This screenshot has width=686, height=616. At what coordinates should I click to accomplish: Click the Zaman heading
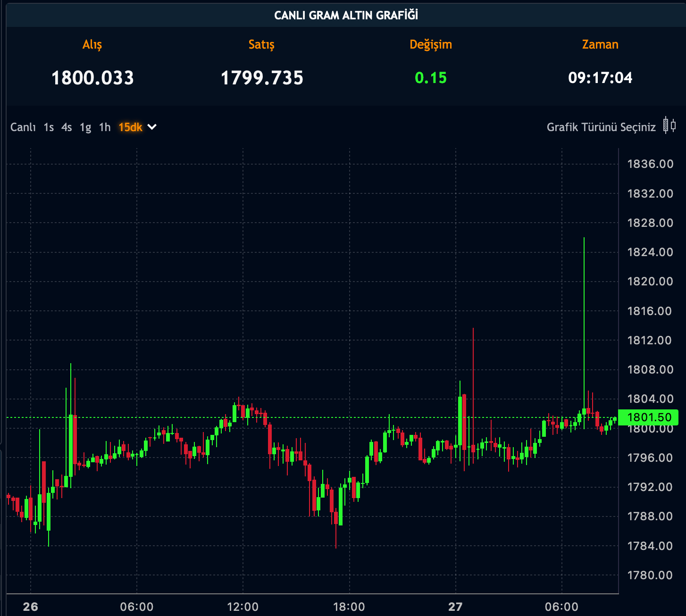(600, 44)
